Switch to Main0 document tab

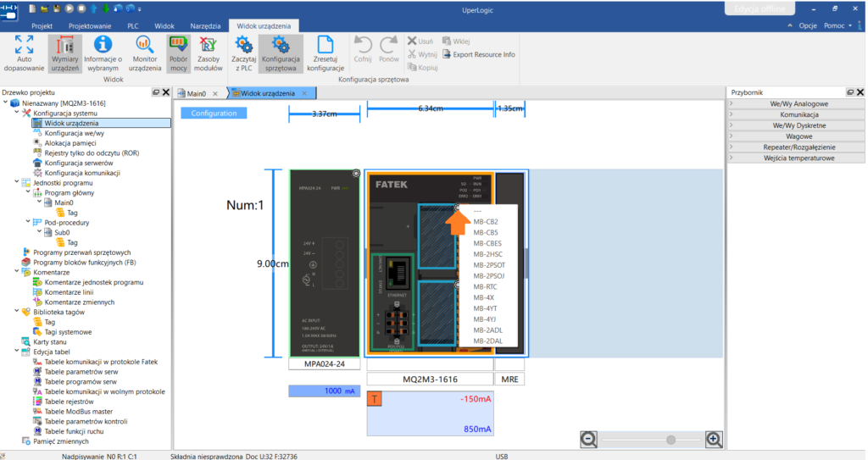coord(196,93)
